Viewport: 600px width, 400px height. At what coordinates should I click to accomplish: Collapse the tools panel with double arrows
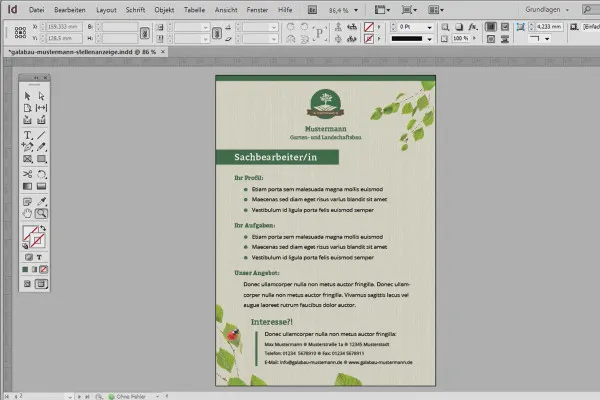coord(36,78)
